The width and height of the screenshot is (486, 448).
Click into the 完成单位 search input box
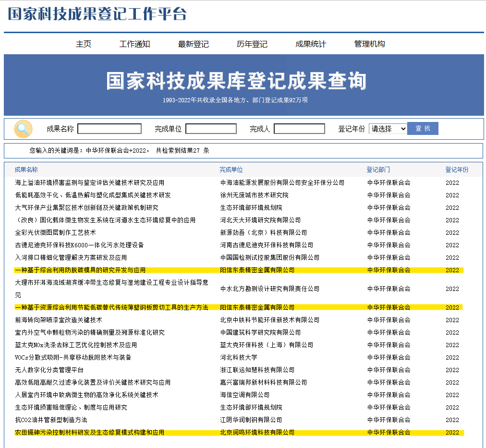point(211,129)
